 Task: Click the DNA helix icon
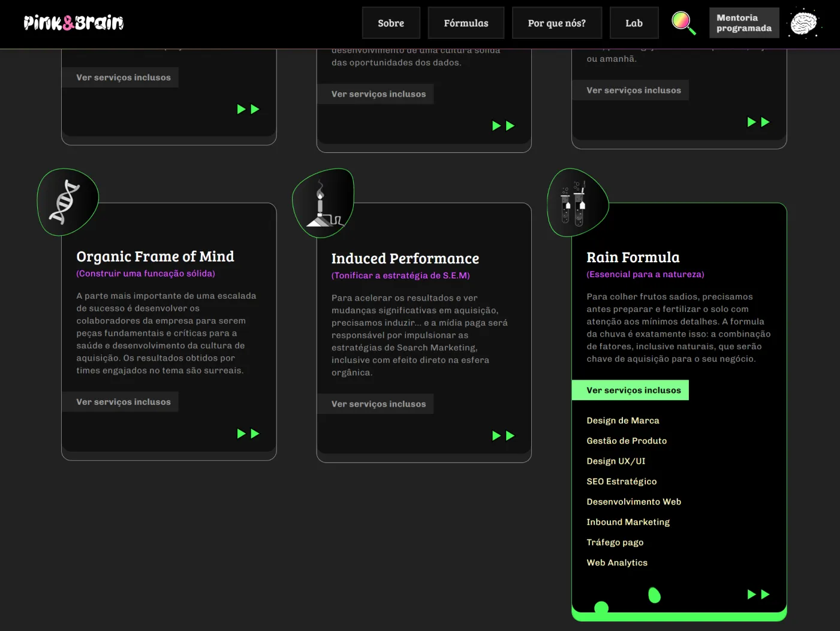(65, 202)
